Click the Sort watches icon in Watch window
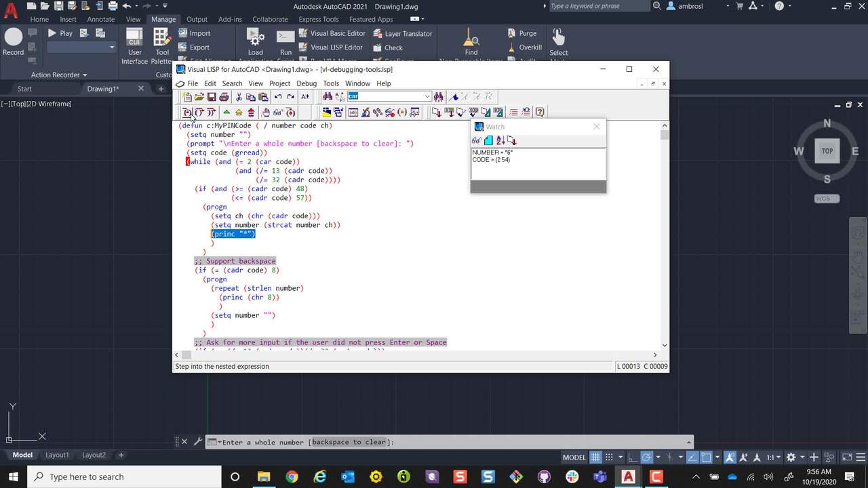Viewport: 868px width, 488px height. pos(500,140)
